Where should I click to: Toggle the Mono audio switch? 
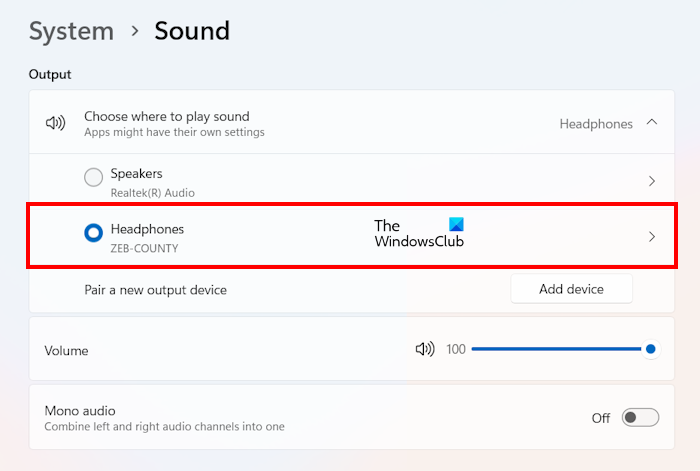640,418
